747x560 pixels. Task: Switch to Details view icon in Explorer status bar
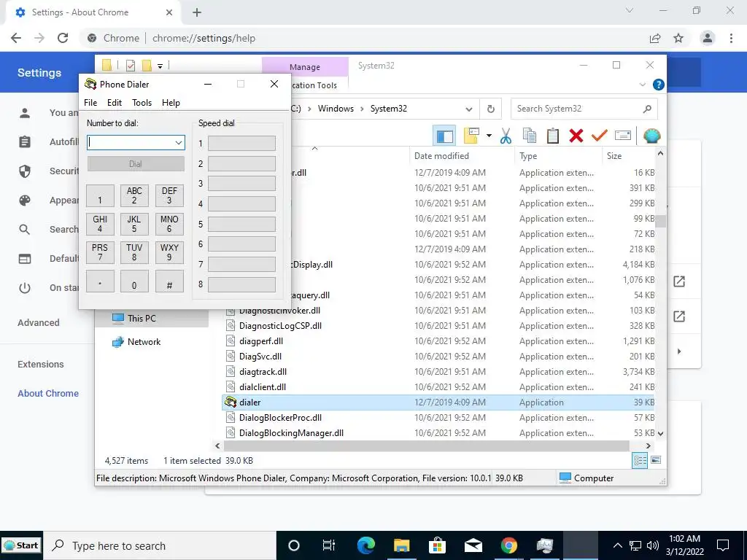[x=640, y=460]
